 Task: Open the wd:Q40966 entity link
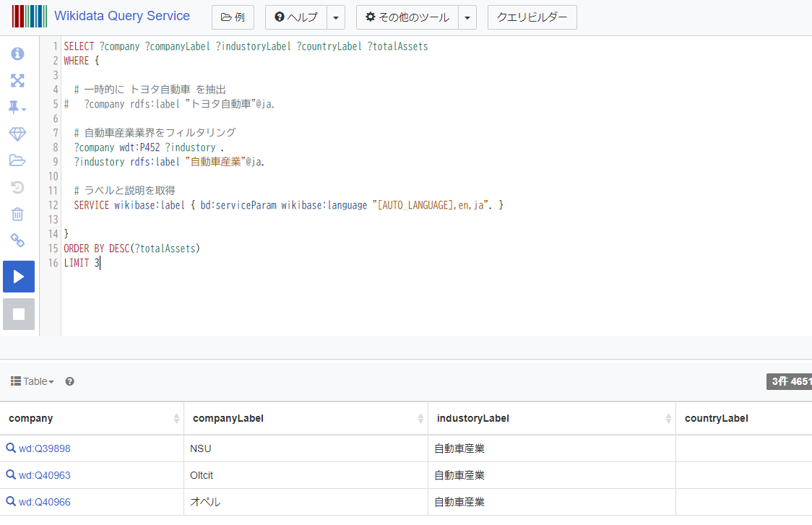click(45, 502)
